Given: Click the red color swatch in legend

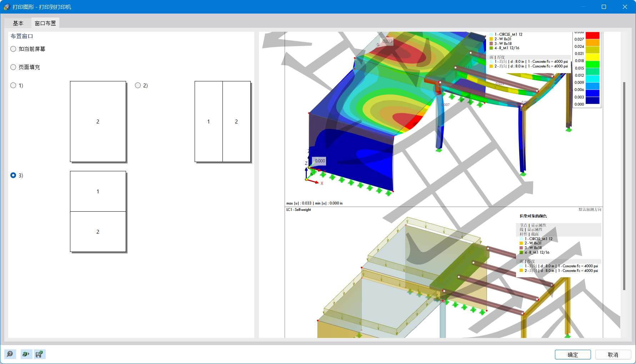Looking at the screenshot, I should click(x=592, y=35).
